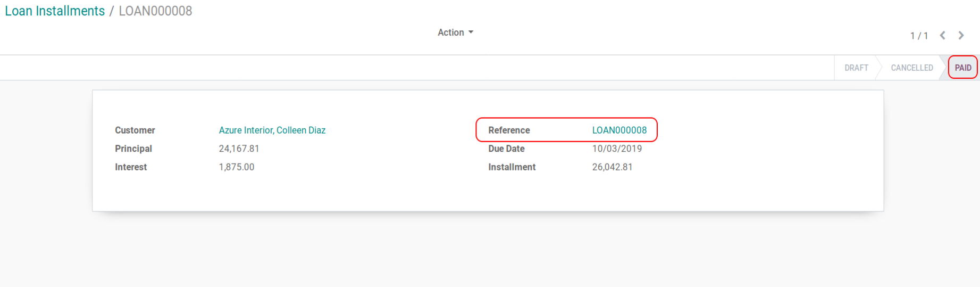Click the LOAN000008 breadcrumb title
Screen dimensions: 980x287
[155, 11]
